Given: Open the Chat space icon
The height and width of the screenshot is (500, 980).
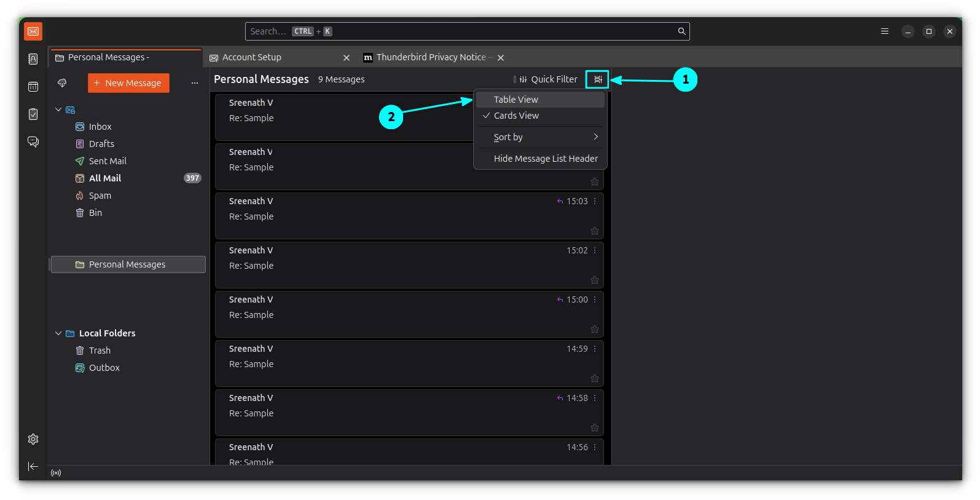Looking at the screenshot, I should (x=33, y=142).
